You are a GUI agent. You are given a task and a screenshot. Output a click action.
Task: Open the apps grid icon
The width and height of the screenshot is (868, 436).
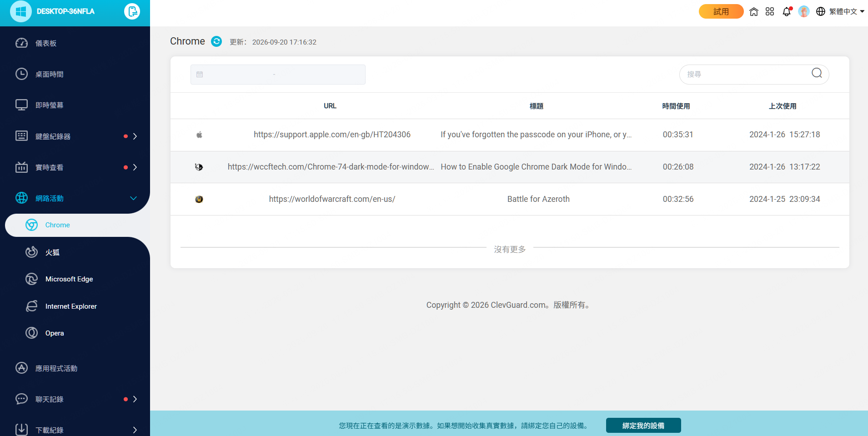click(770, 12)
